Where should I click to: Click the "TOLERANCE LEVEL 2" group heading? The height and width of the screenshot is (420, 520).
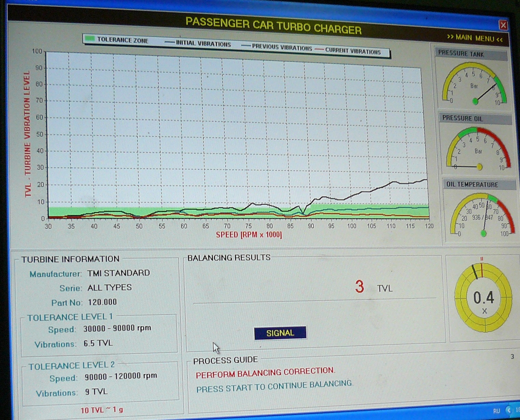click(72, 366)
